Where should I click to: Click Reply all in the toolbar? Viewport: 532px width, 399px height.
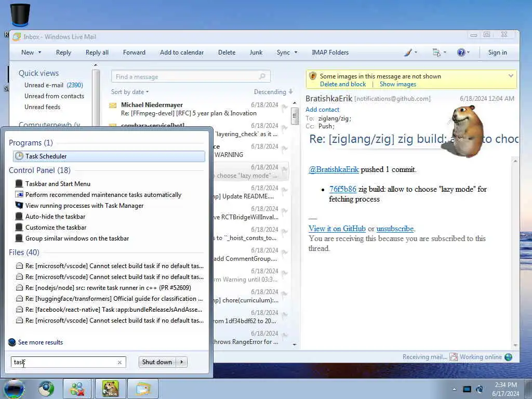point(97,52)
